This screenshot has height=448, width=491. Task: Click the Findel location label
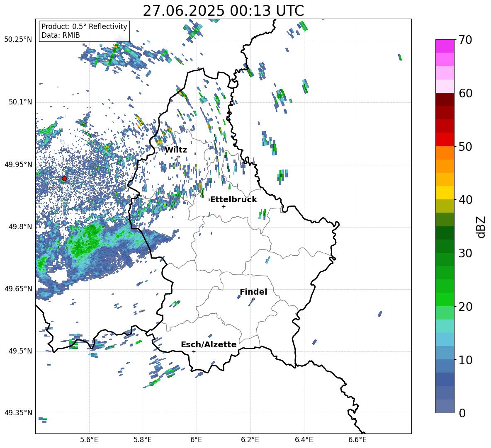point(253,292)
